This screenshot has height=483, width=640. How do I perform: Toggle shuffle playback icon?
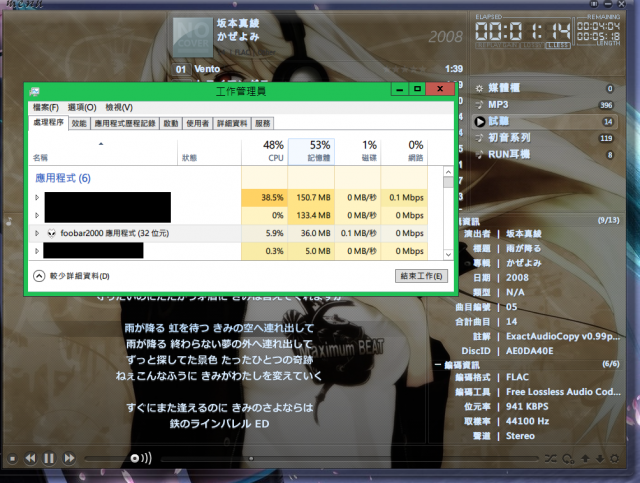550,459
